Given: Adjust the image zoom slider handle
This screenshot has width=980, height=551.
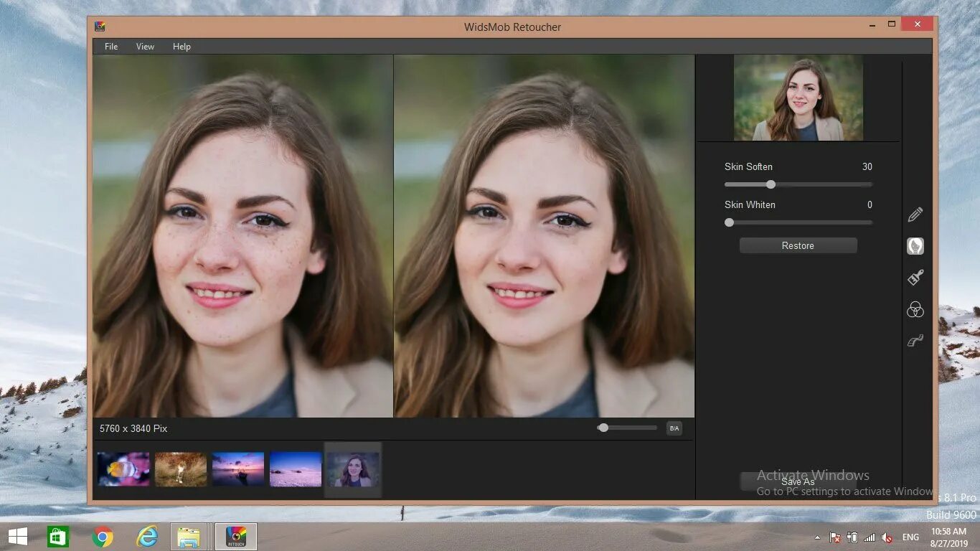Looking at the screenshot, I should 603,428.
